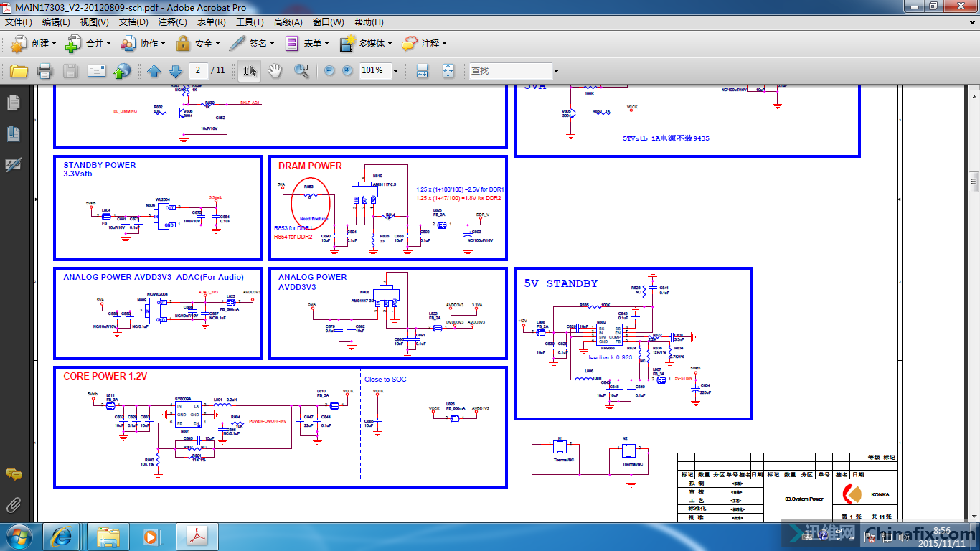Click the 安全 padlock icon
Screen dimensions: 980x551
click(x=183, y=44)
